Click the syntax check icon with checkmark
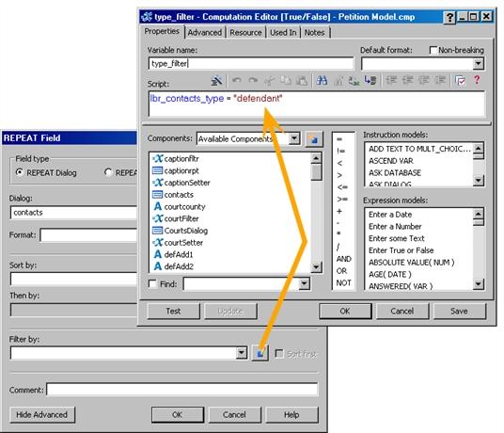The width and height of the screenshot is (504, 433). click(x=460, y=80)
